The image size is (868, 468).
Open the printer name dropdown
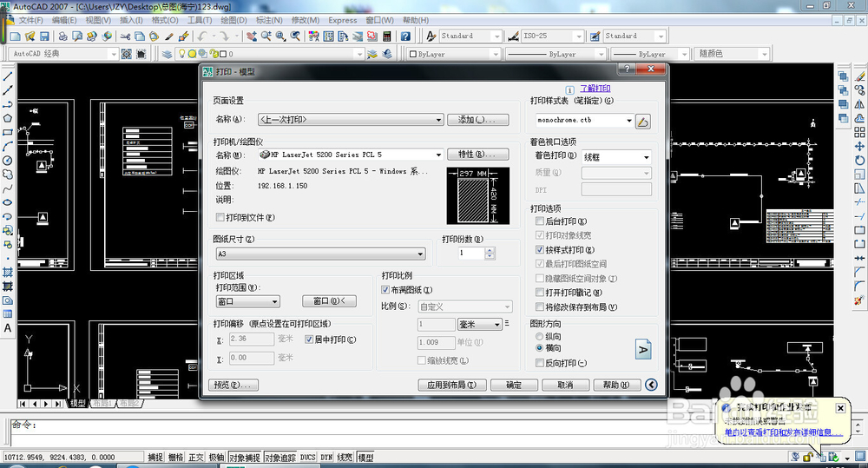coord(351,155)
